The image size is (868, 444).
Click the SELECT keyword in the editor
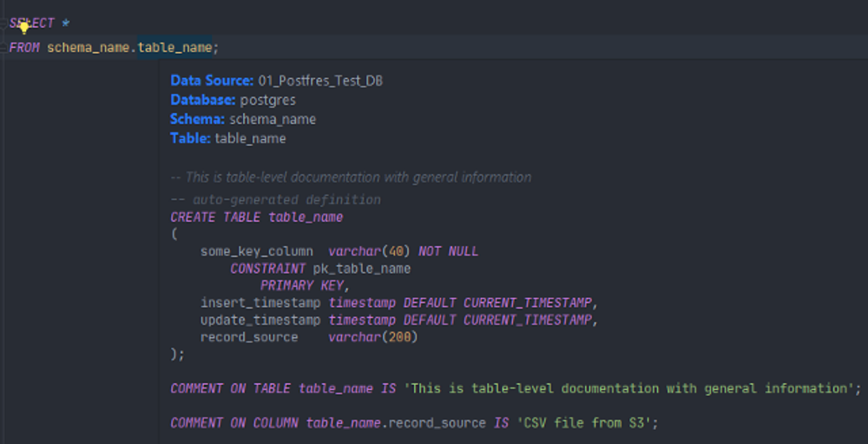click(31, 23)
